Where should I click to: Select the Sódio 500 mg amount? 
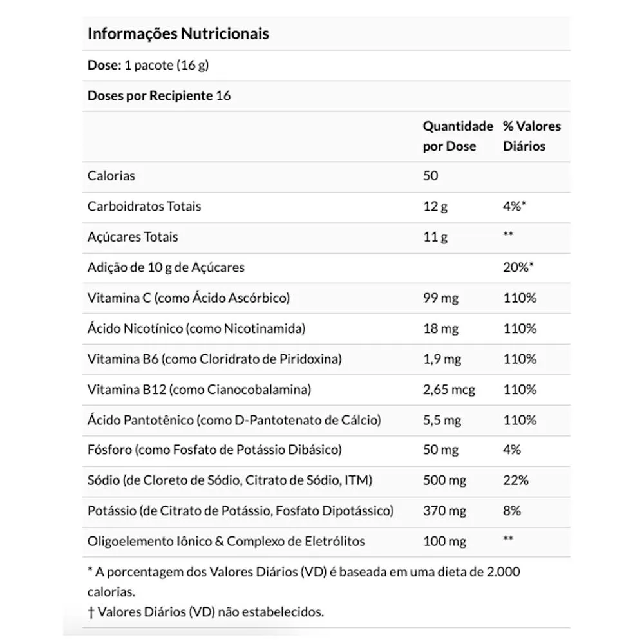pos(445,480)
